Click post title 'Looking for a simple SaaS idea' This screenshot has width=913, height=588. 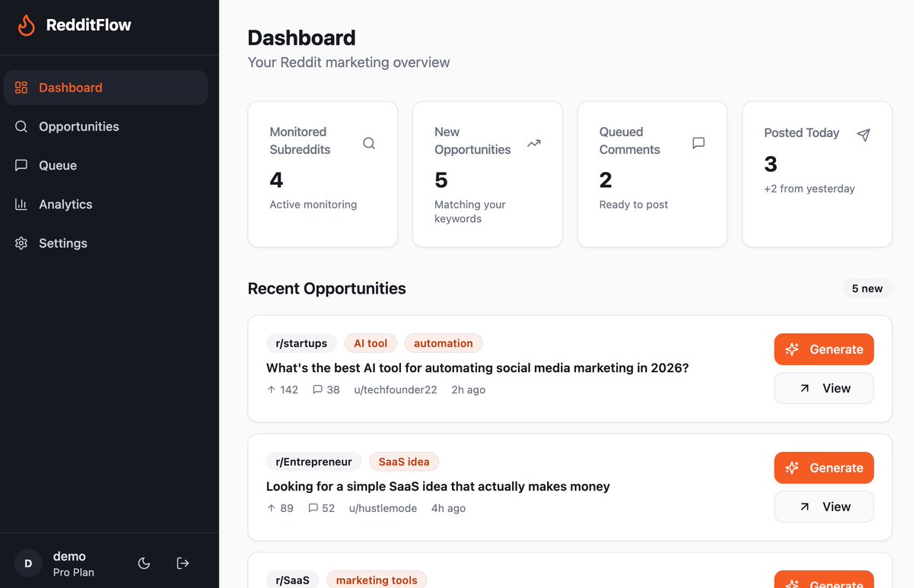point(437,486)
